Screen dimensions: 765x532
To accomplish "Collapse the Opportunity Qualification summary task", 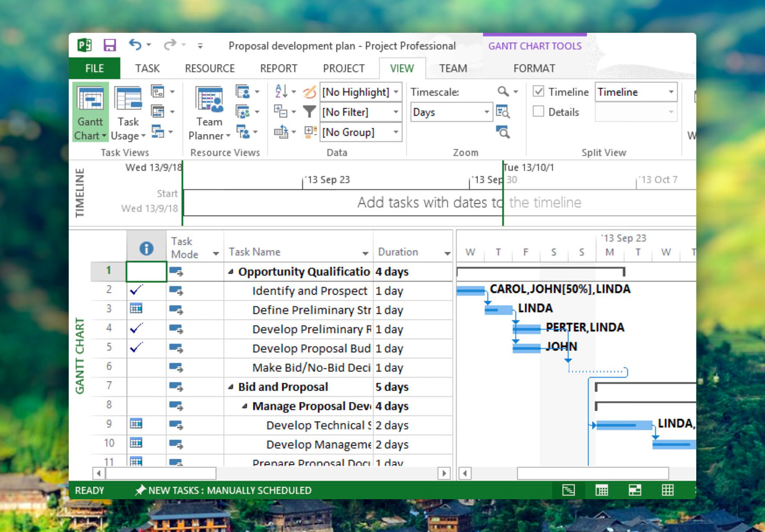I will tap(231, 272).
